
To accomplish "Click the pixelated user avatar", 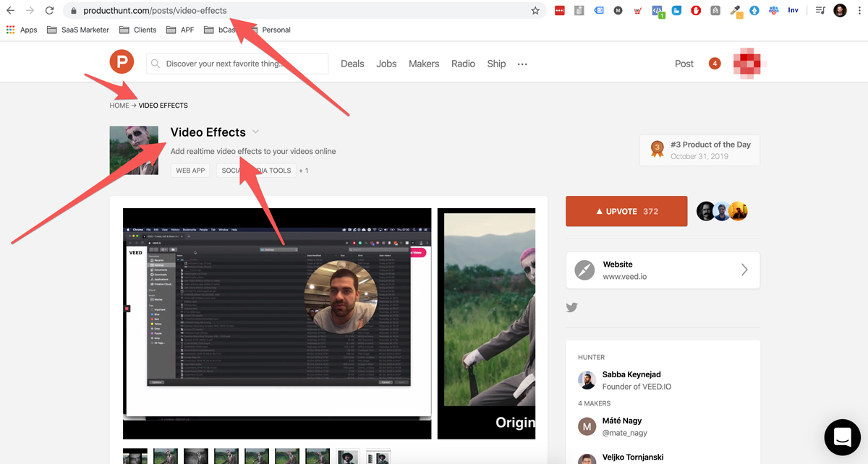I will pos(748,64).
